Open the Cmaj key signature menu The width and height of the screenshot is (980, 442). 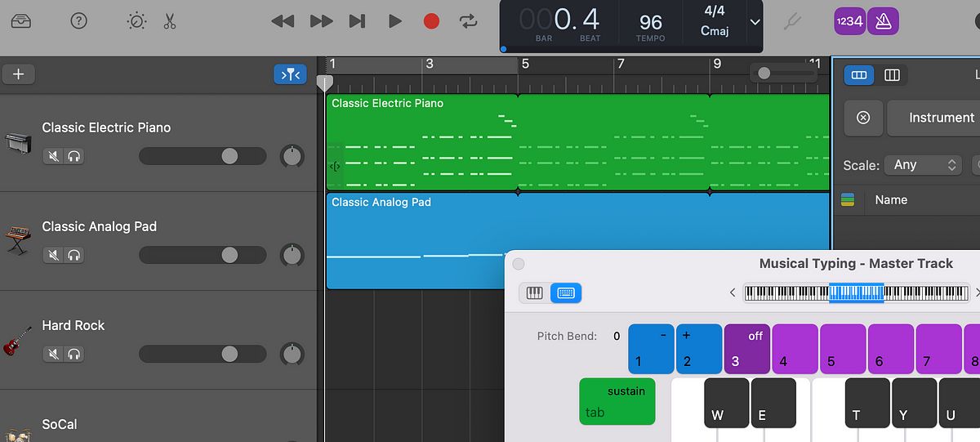pyautogui.click(x=715, y=32)
